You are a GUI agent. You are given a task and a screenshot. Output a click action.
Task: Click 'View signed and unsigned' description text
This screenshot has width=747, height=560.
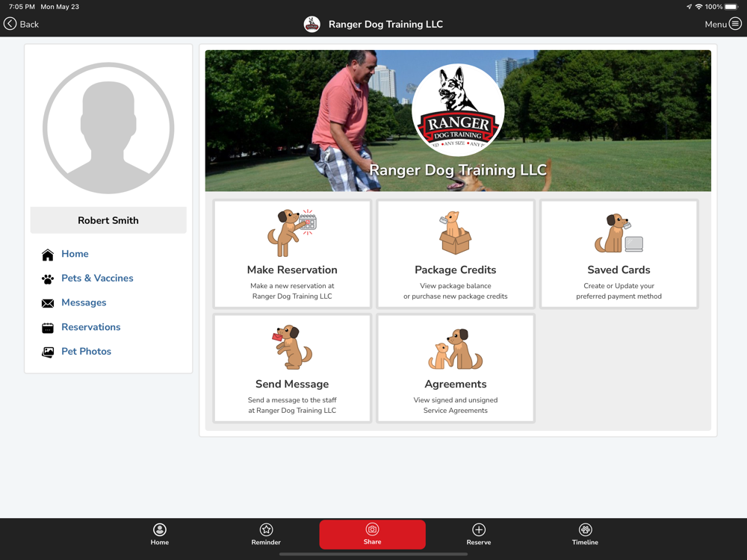pos(456,400)
